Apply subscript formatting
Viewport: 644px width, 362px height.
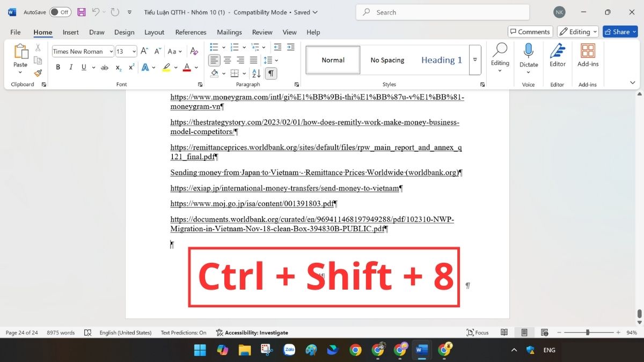119,68
